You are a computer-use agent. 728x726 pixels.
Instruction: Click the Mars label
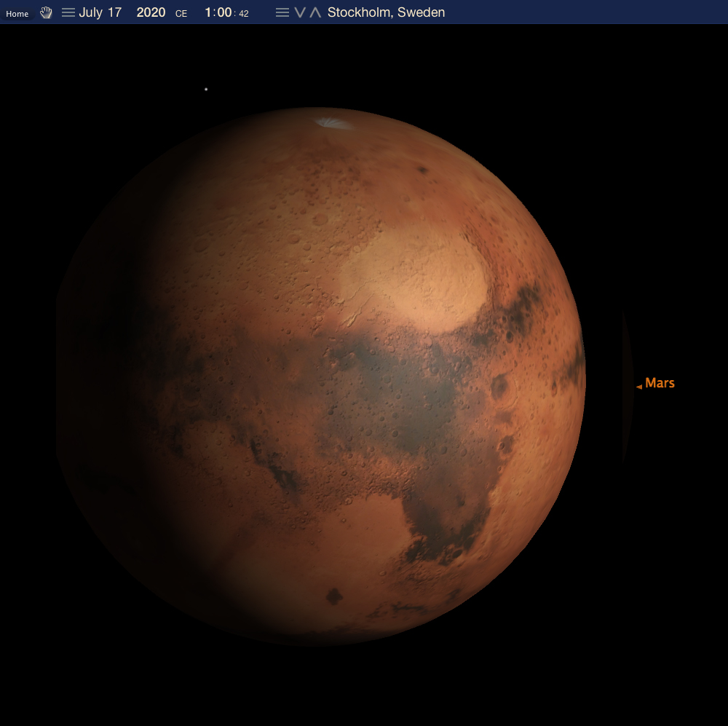[660, 383]
